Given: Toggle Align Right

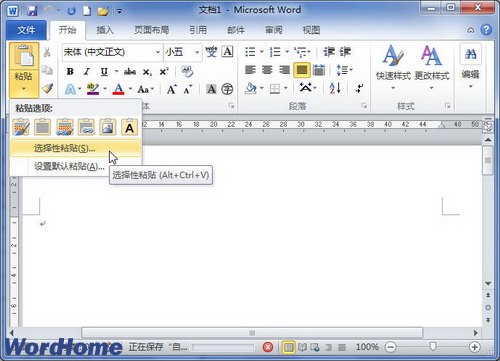Looking at the screenshot, I should 284,70.
